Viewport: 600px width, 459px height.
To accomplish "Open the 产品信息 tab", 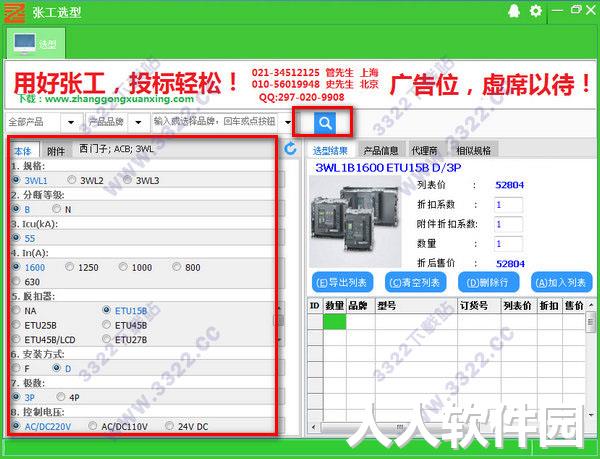I will point(381,150).
